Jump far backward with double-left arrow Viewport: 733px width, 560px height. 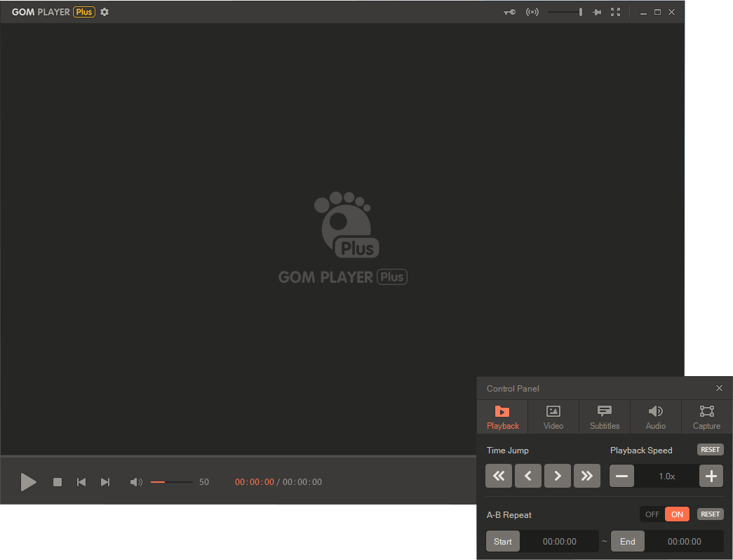click(498, 476)
